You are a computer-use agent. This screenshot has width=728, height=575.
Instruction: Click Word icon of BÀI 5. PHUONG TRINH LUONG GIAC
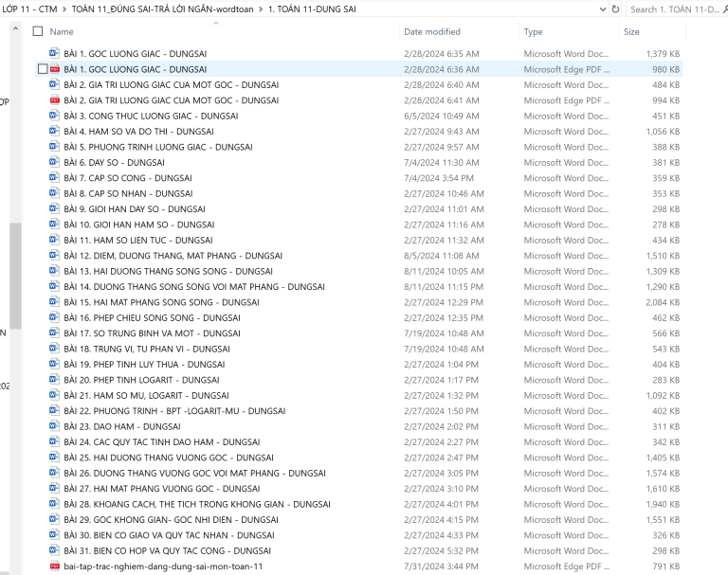pyautogui.click(x=54, y=146)
